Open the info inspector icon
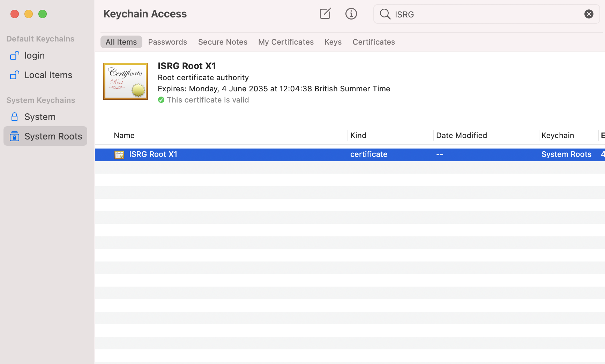Image resolution: width=605 pixels, height=364 pixels. [351, 14]
